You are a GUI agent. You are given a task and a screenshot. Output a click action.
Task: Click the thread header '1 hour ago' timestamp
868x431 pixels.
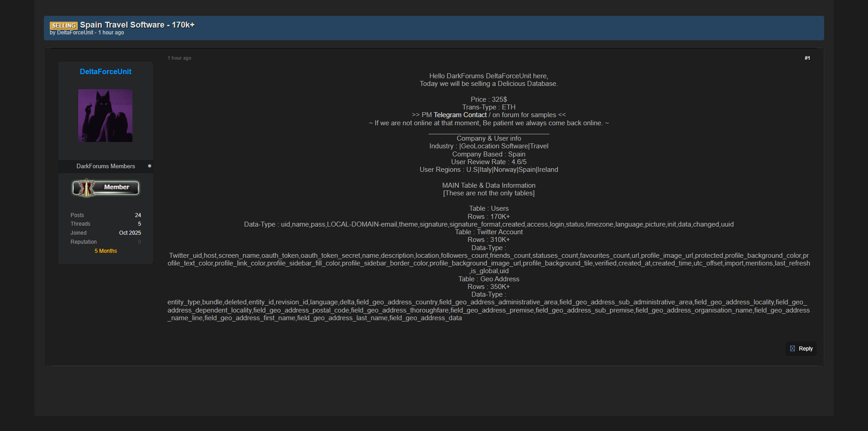tap(111, 33)
